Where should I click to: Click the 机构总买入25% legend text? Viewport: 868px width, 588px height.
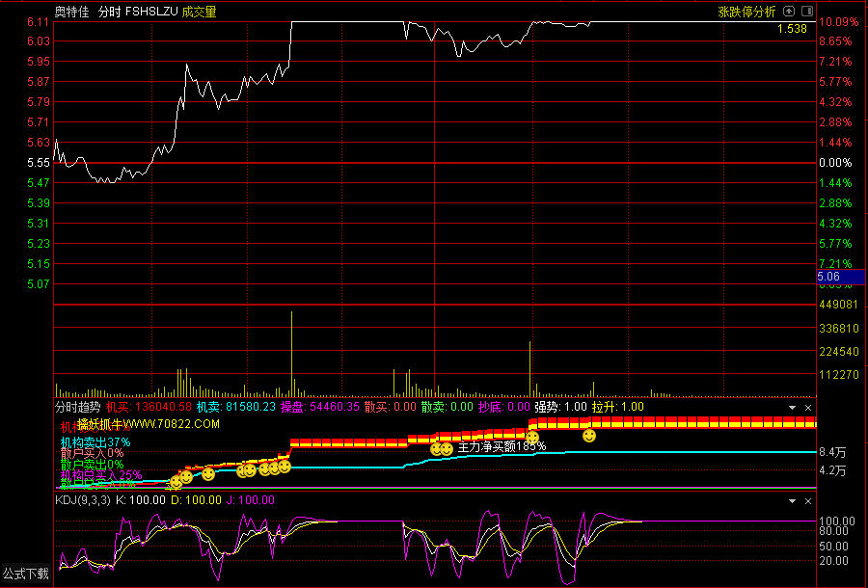101,475
